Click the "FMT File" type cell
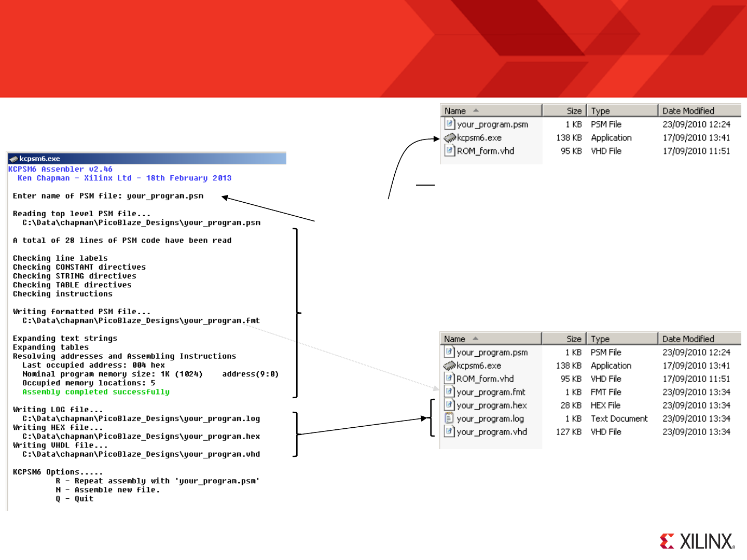 (x=606, y=392)
